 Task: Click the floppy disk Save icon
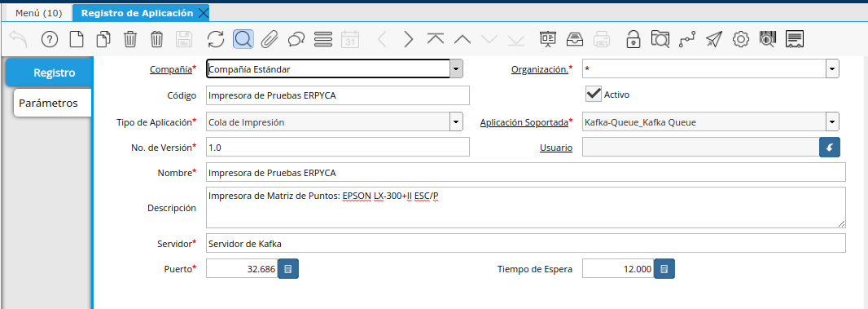(184, 39)
